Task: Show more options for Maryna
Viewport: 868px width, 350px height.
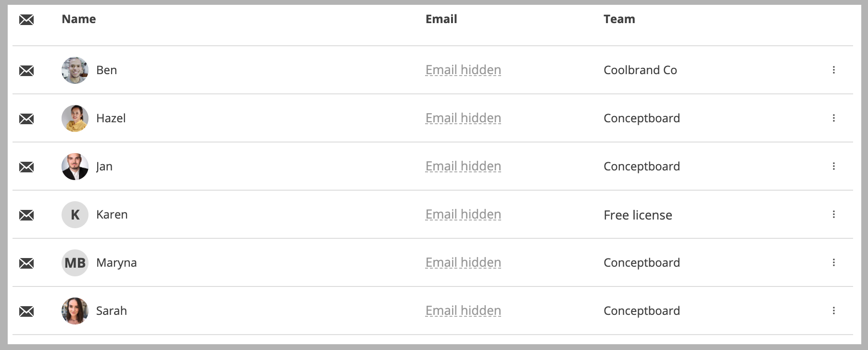Action: [833, 262]
